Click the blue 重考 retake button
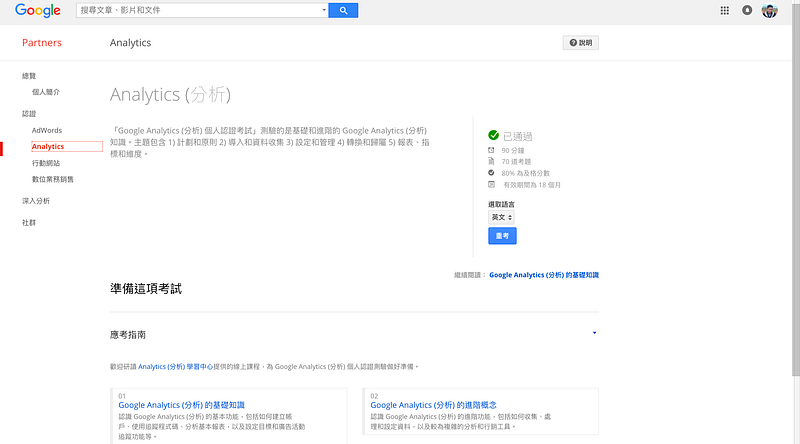800x444 pixels. (502, 236)
